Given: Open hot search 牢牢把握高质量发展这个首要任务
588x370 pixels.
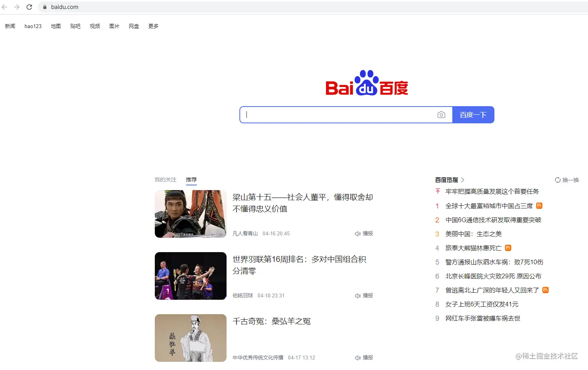Looking at the screenshot, I should pyautogui.click(x=492, y=191).
